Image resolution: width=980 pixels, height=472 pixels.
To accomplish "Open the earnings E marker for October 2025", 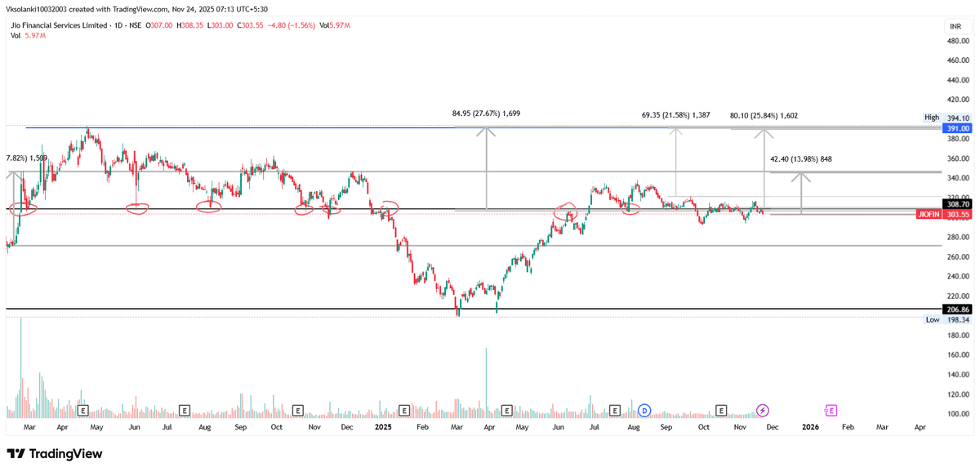I will tap(721, 410).
